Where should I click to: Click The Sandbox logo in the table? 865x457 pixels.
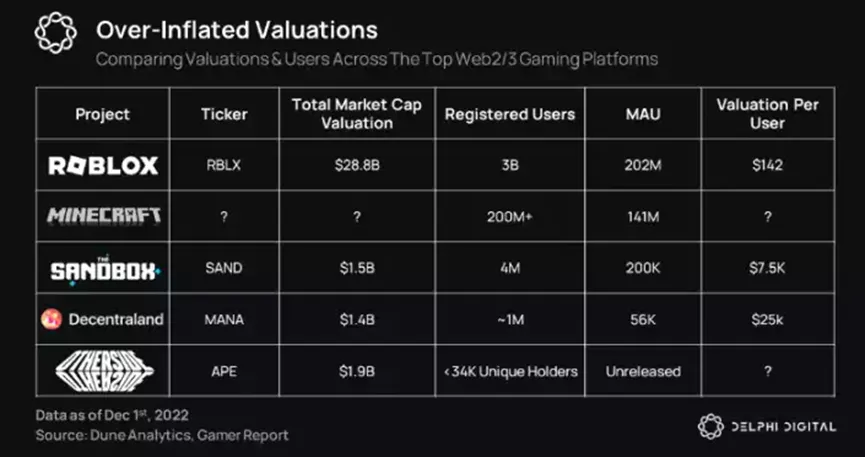(x=105, y=268)
